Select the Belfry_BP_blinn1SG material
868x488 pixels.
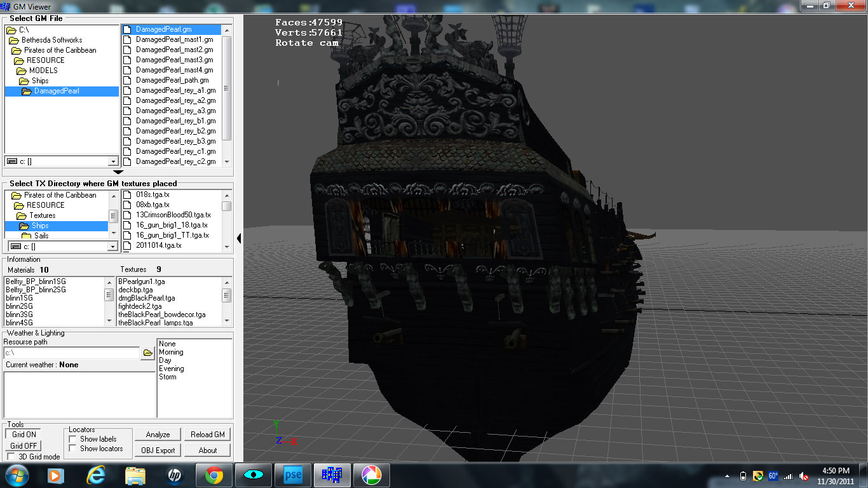click(x=36, y=281)
